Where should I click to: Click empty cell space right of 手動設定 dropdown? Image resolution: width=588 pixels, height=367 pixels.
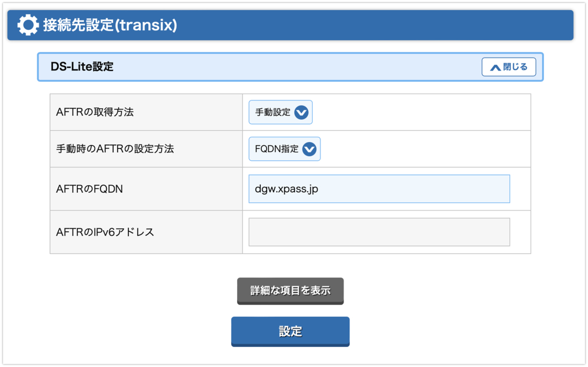point(421,112)
